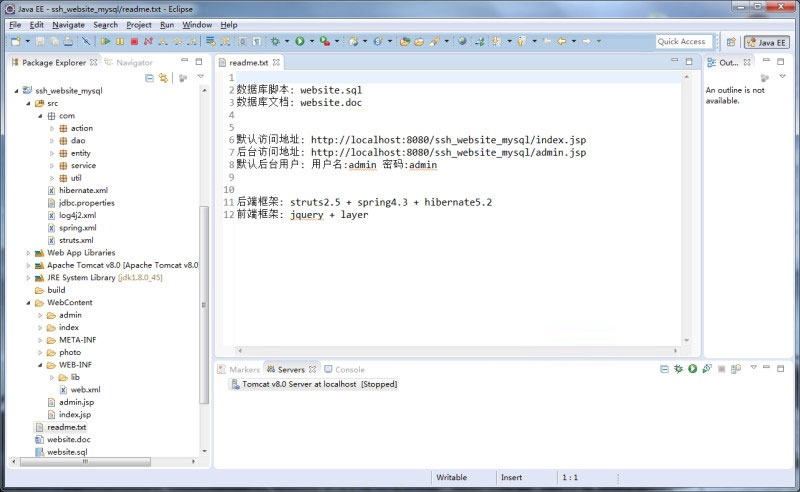
Task: Toggle Link with Editor in Package Explorer
Action: 163,77
